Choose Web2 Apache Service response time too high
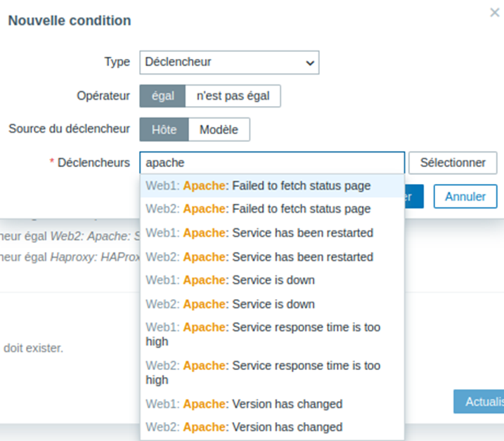Screen dimensions: 504x441 (263, 373)
